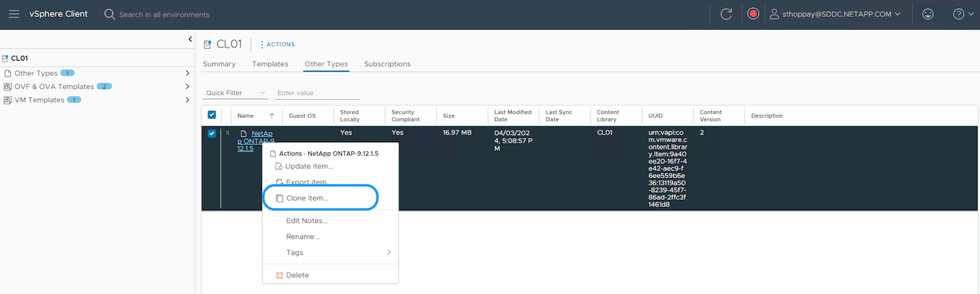Screen dimensions: 980x294
Task: Collapse the left navigation panel
Action: coord(191,40)
